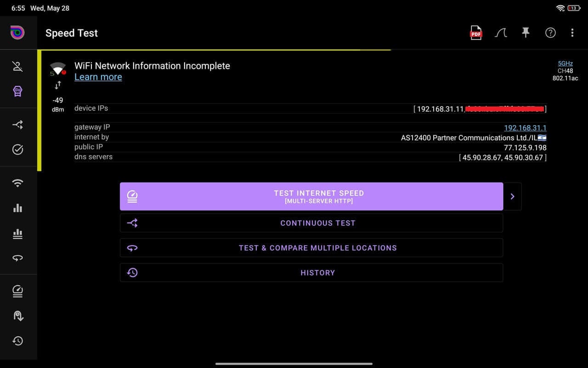Click the purple badge icon in sidebar

coord(18,92)
